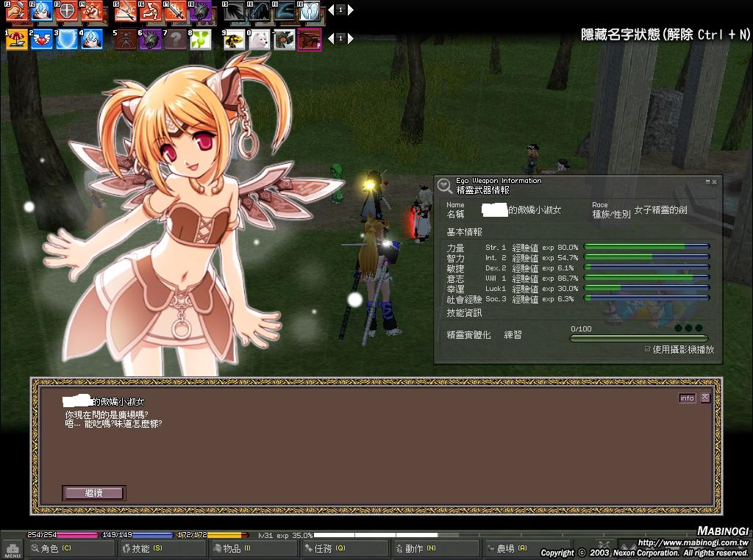753x560 pixels.
Task: Click next page arrow on top hotbar
Action: click(x=351, y=10)
